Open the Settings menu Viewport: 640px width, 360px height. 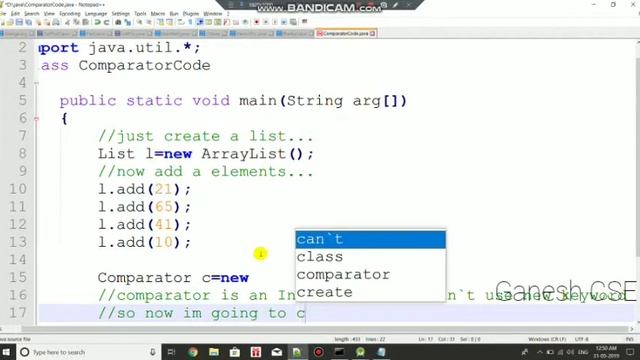point(120,13)
